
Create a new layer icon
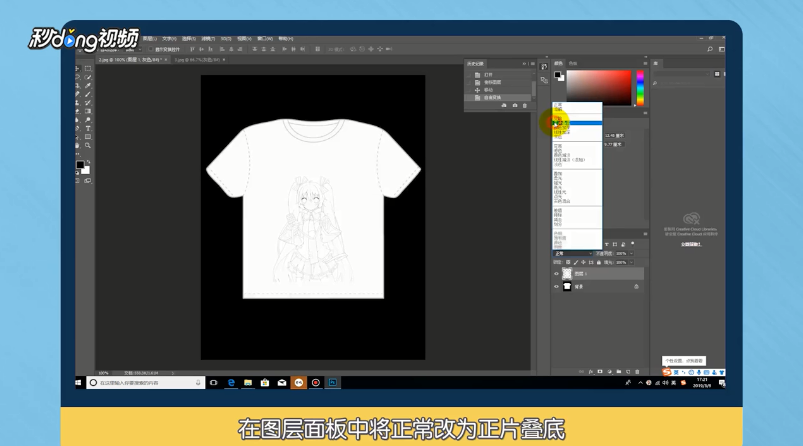click(628, 372)
